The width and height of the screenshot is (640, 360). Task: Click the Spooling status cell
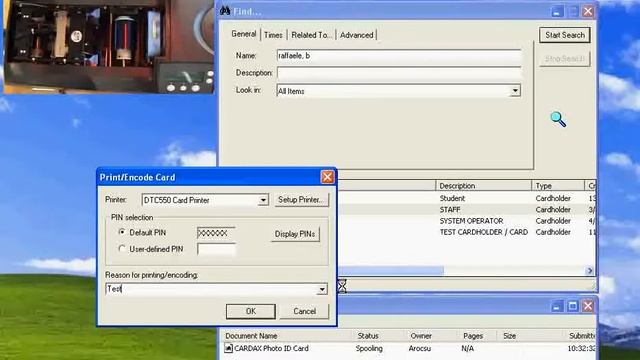point(369,349)
